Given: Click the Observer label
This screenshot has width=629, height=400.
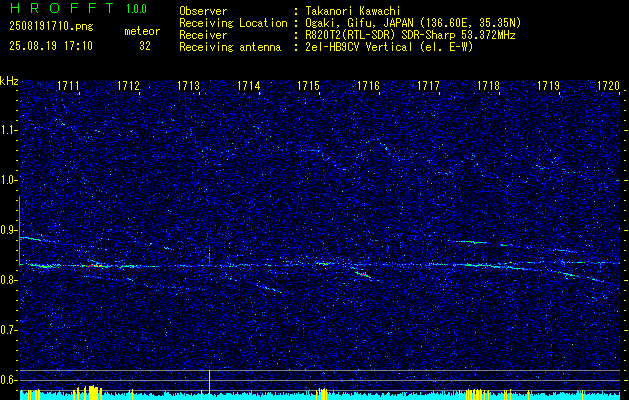Looking at the screenshot, I should pyautogui.click(x=203, y=11).
